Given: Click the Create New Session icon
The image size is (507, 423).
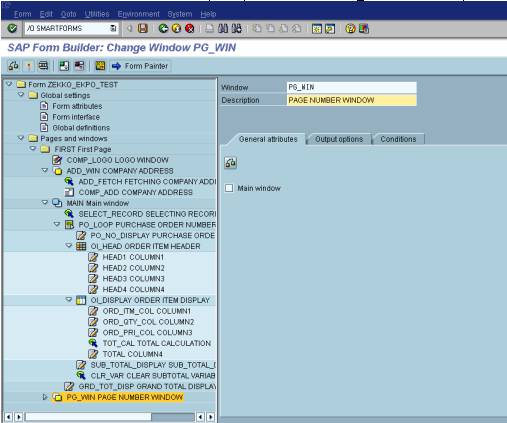Looking at the screenshot, I should tap(316, 29).
